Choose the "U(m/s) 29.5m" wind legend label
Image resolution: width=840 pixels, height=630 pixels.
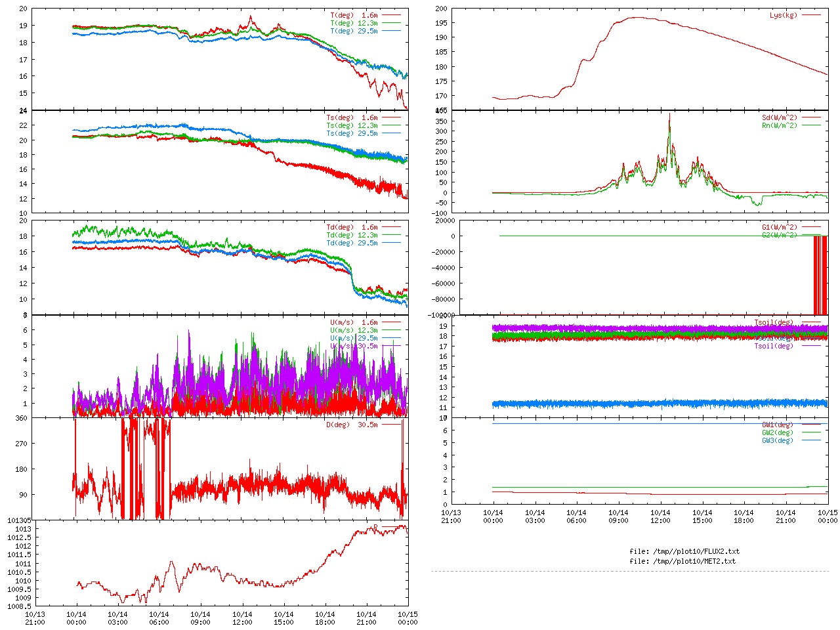354,338
